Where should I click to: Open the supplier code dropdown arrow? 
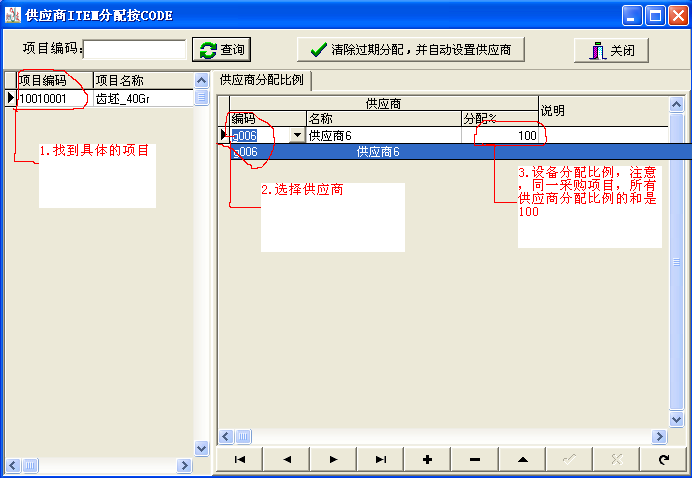(297, 135)
